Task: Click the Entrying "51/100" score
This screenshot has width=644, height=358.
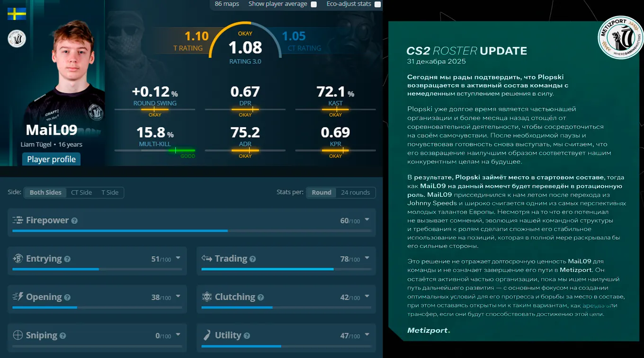Action: click(x=161, y=259)
